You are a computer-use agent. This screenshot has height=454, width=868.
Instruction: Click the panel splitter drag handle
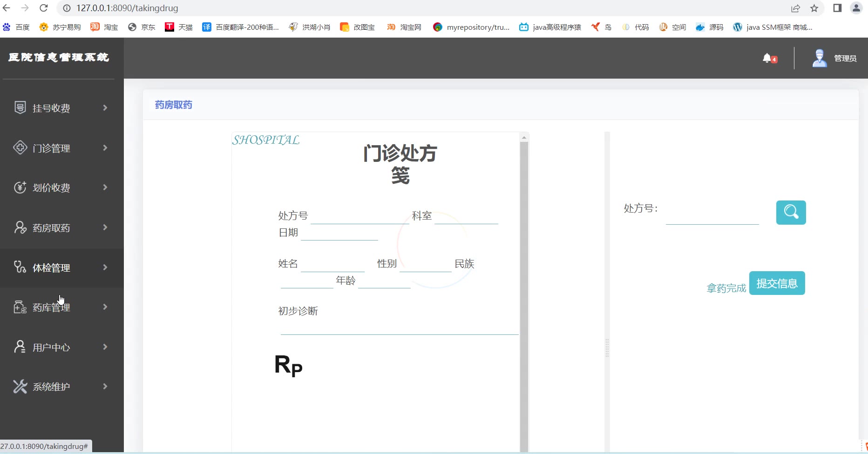607,348
